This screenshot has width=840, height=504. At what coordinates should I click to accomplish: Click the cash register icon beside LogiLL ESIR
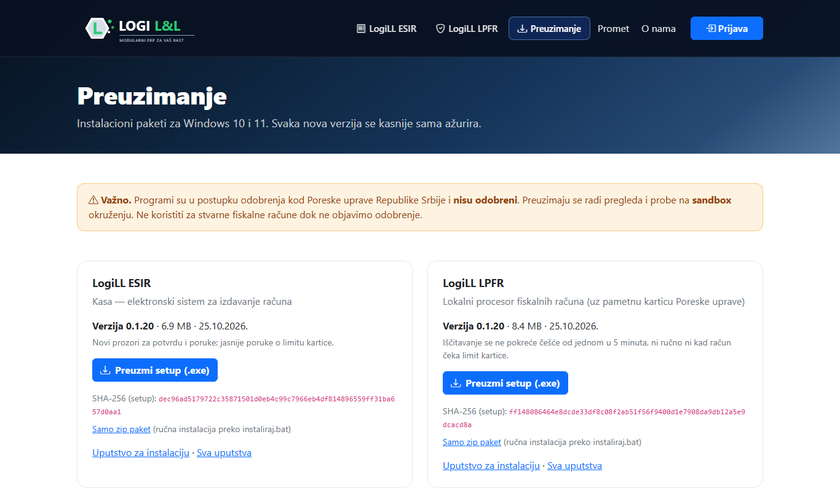pyautogui.click(x=361, y=28)
